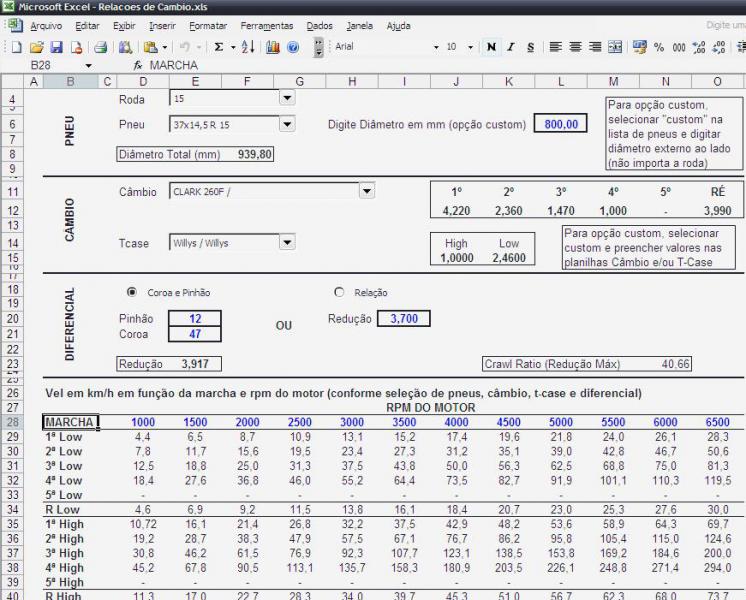Toggle Italic formatting
Viewport: 746px width, 600px height.
pyautogui.click(x=510, y=47)
